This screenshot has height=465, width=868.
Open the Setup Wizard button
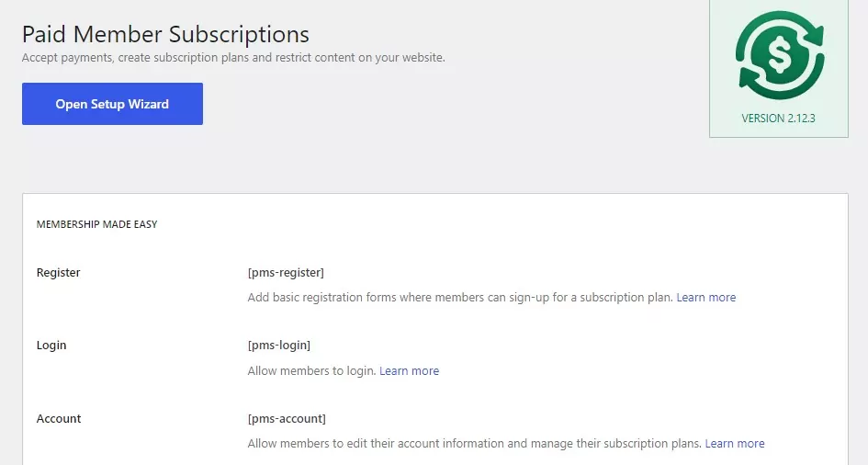(x=112, y=104)
